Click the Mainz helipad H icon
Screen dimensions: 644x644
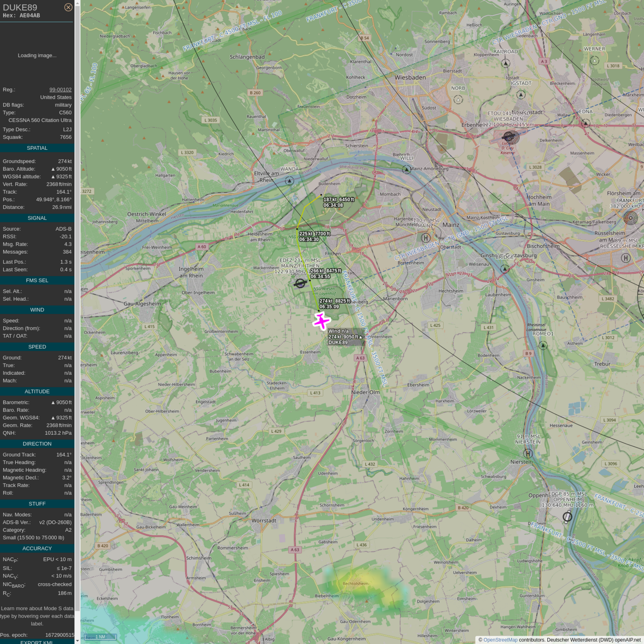click(x=426, y=238)
